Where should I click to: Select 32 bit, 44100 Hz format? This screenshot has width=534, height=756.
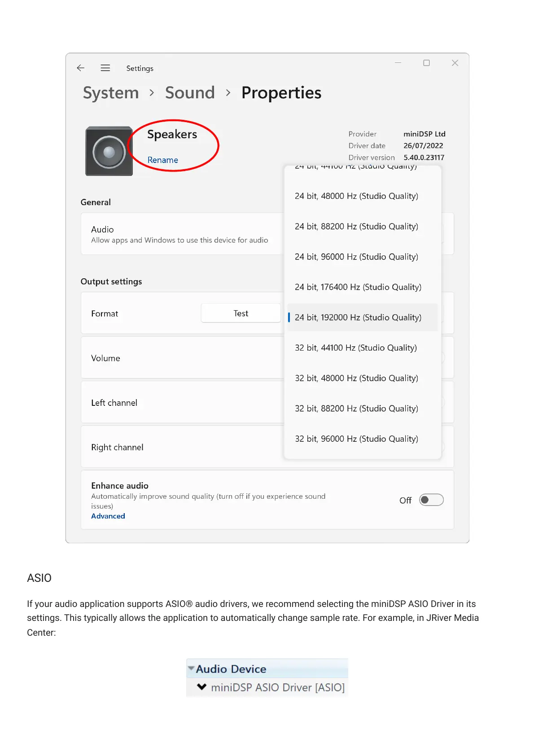click(x=356, y=348)
